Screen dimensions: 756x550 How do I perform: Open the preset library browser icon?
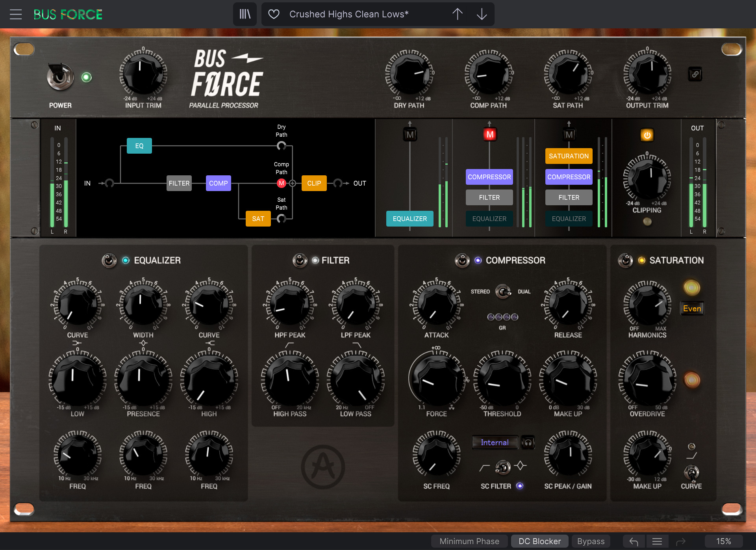pyautogui.click(x=245, y=14)
